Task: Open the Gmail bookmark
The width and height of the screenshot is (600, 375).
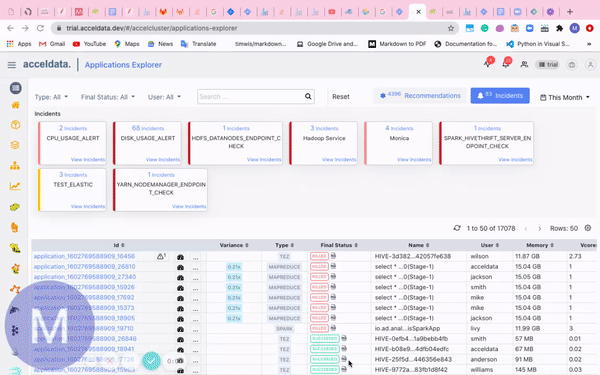Action: (52, 44)
